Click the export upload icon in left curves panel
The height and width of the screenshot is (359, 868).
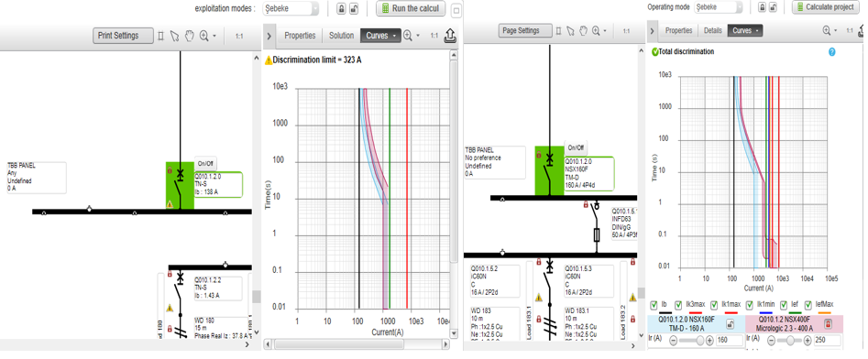451,36
